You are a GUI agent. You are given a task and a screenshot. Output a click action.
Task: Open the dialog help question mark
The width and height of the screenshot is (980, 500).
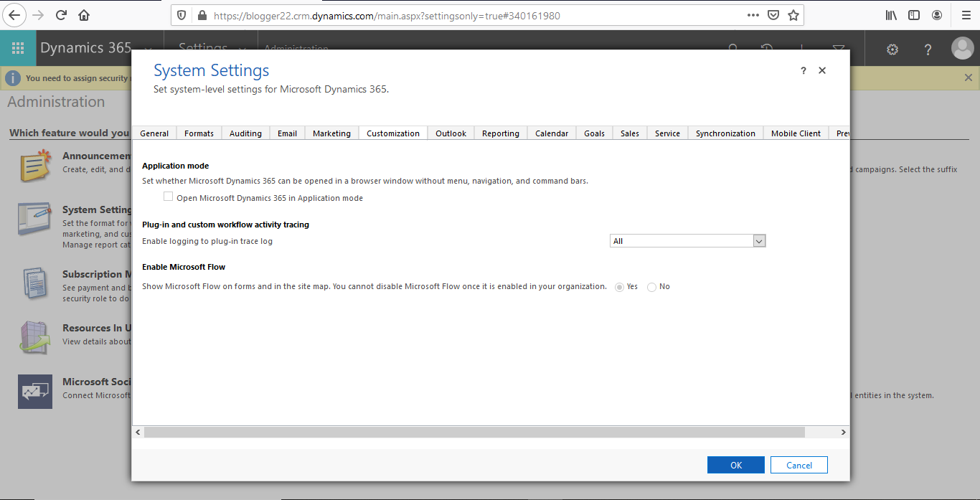click(803, 70)
